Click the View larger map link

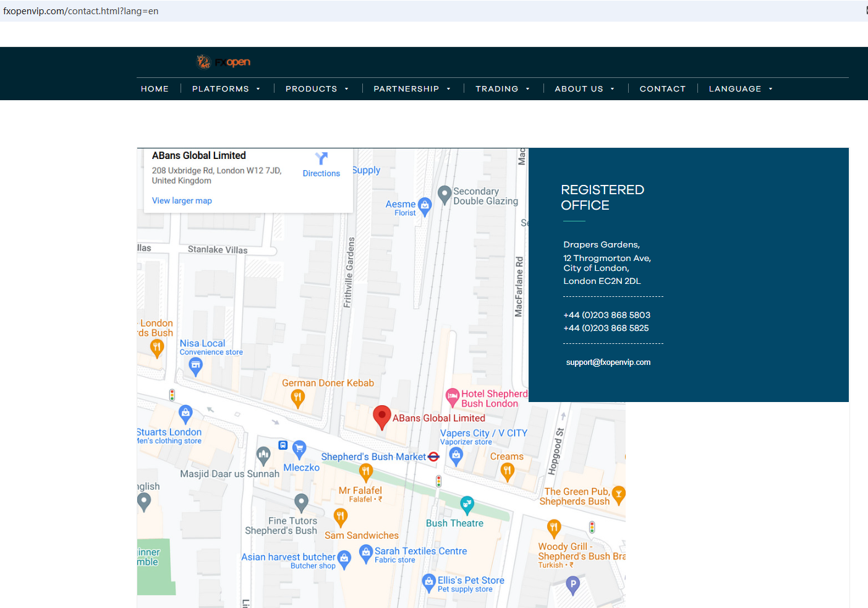pos(182,201)
